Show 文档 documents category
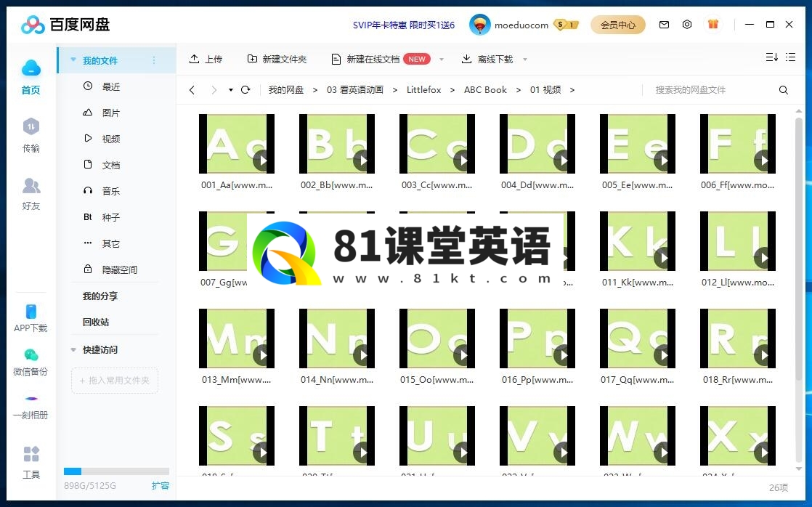 pos(102,165)
